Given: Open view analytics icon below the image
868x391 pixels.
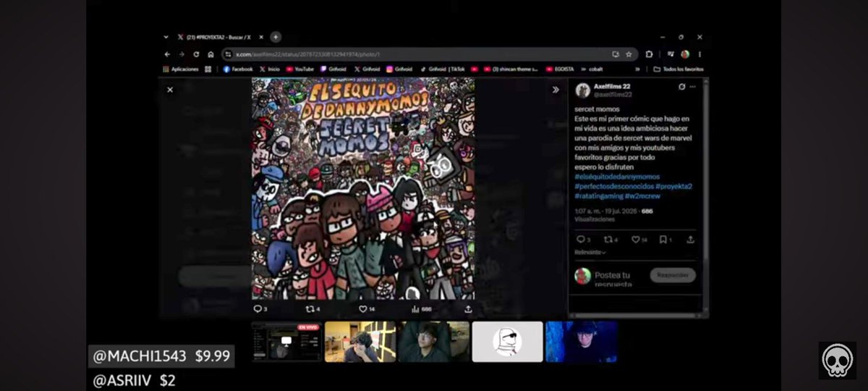Looking at the screenshot, I should (x=415, y=309).
